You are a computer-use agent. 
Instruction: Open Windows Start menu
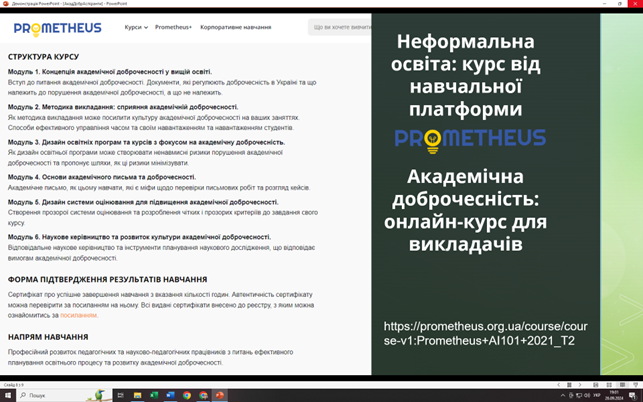(x=6, y=395)
